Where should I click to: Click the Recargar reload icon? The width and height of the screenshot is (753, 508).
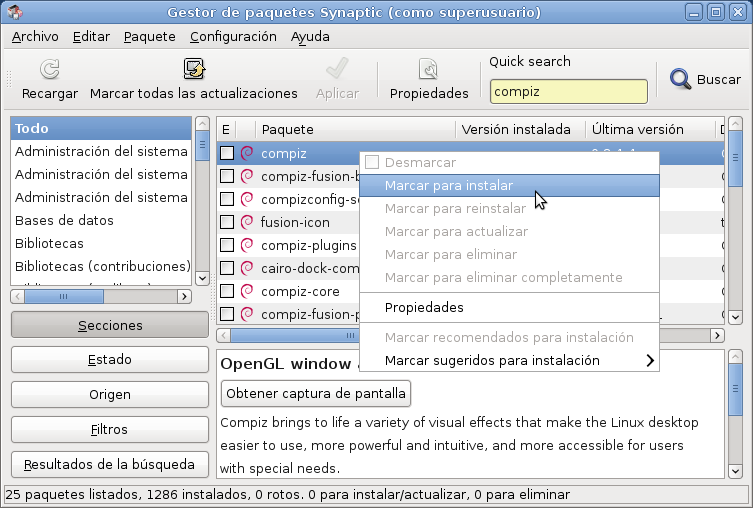tap(49, 69)
